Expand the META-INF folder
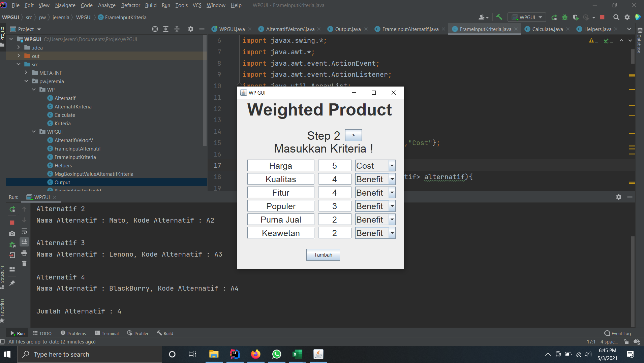 click(26, 73)
